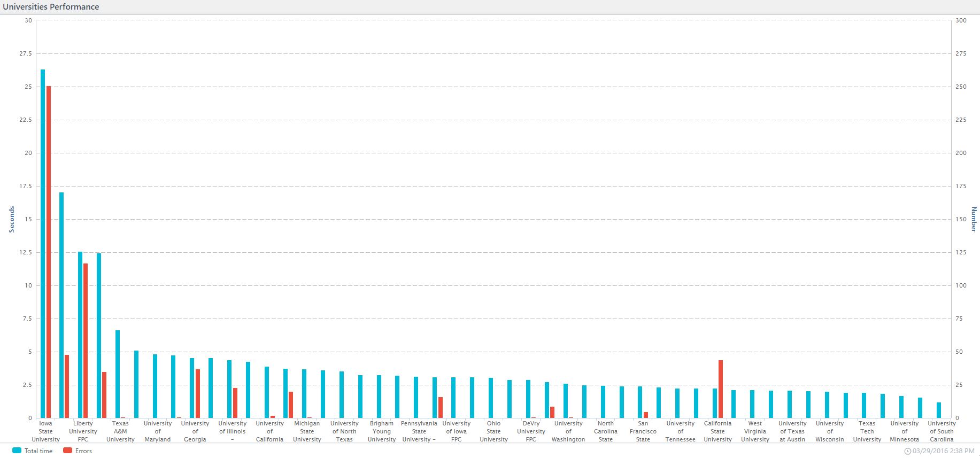Select University of Maryland total time bar

point(155,386)
